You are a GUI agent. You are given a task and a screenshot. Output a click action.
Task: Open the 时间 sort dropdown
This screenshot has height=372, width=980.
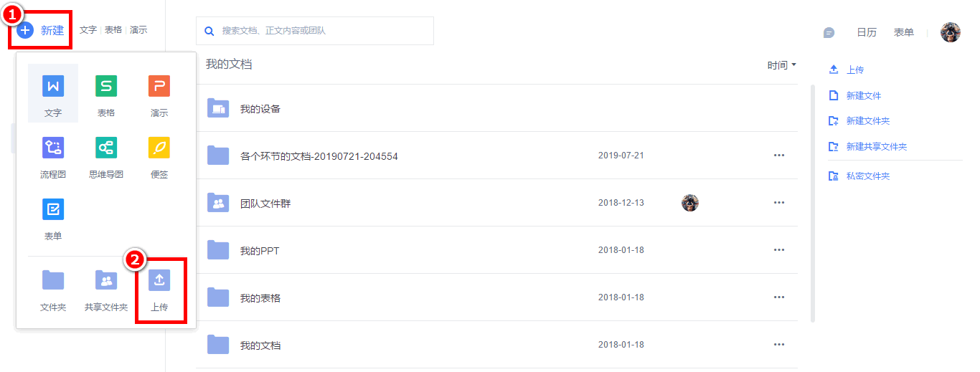pyautogui.click(x=781, y=65)
